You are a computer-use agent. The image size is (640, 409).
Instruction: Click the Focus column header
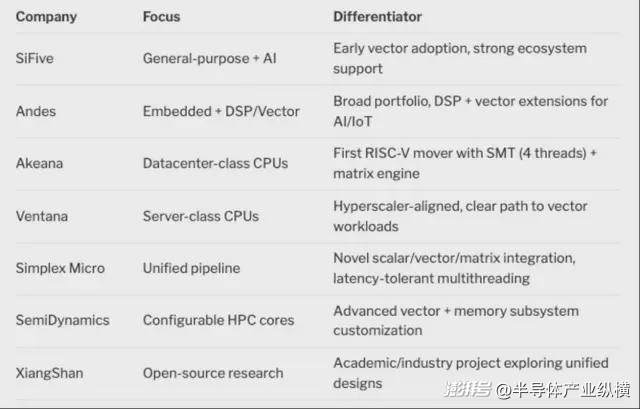click(162, 17)
